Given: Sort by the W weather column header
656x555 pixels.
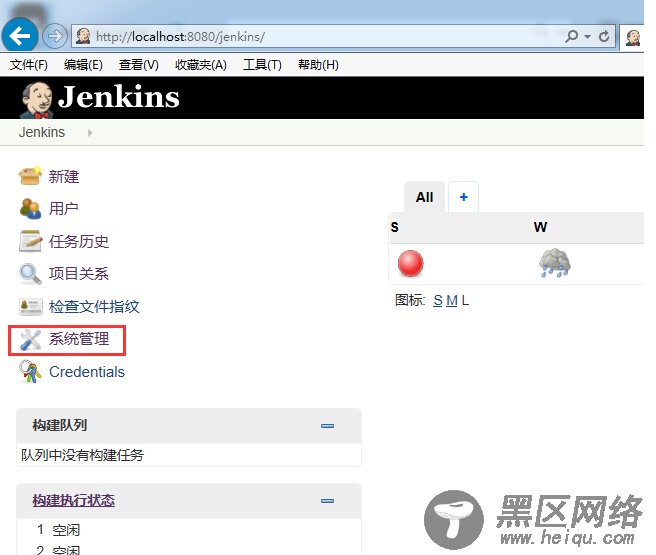Looking at the screenshot, I should point(540,227).
